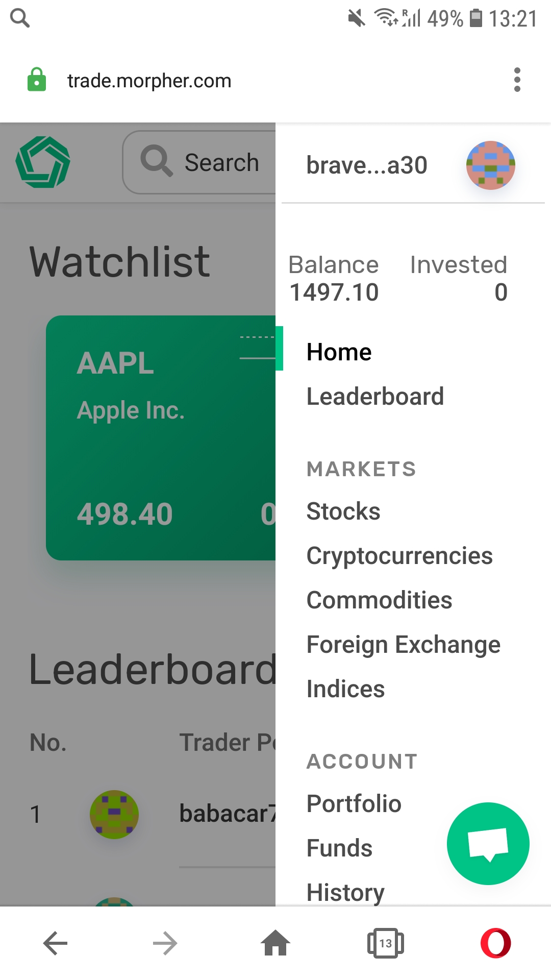
Task: Open the green chat support bubble
Action: [x=488, y=843]
